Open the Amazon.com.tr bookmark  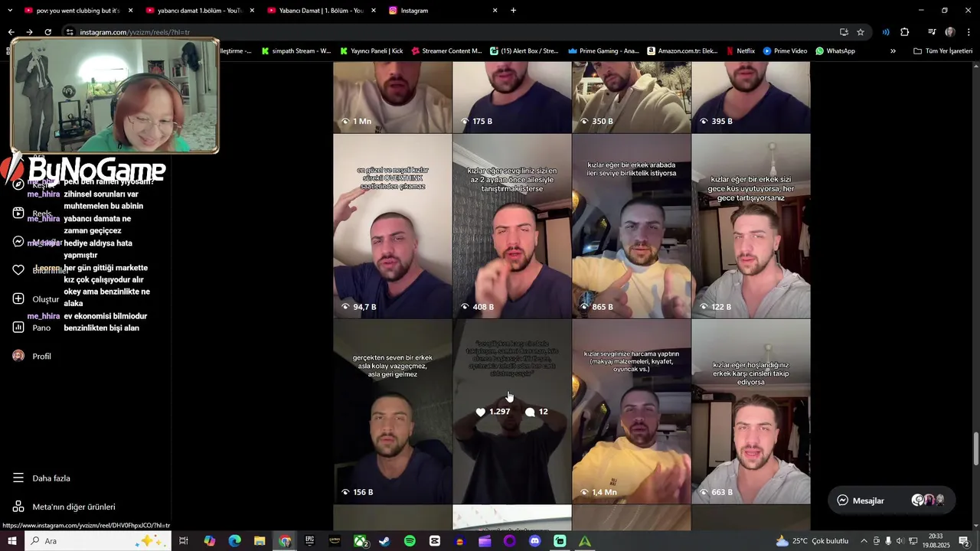pos(682,51)
